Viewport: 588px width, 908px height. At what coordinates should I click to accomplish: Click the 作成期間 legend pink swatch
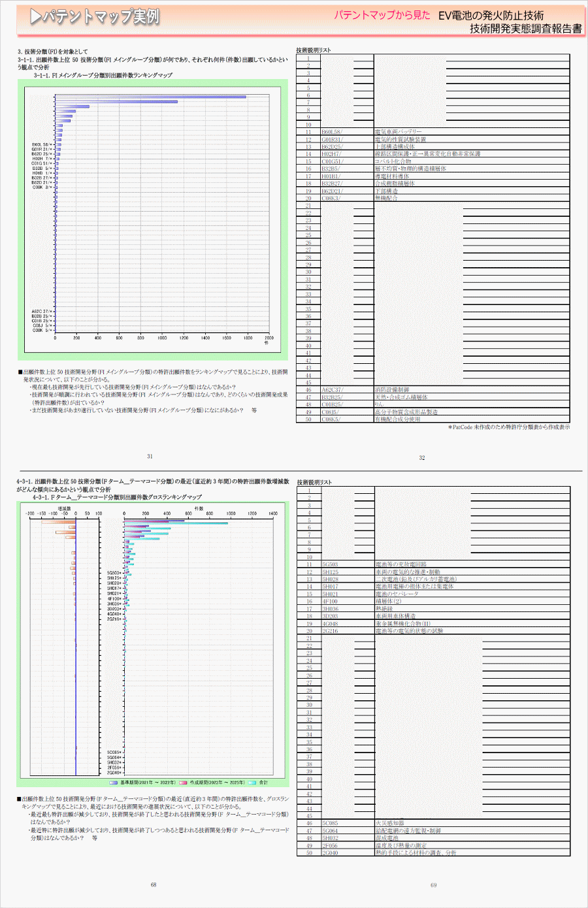click(x=184, y=782)
